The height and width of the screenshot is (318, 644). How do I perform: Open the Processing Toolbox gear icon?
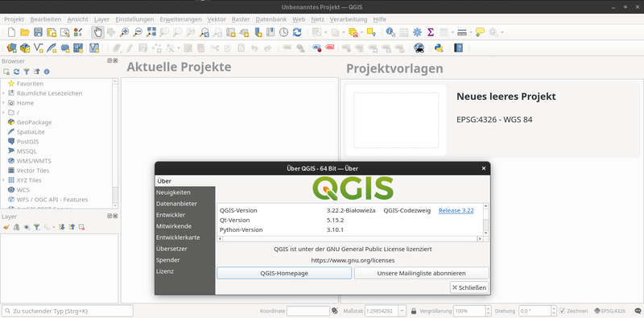click(417, 32)
